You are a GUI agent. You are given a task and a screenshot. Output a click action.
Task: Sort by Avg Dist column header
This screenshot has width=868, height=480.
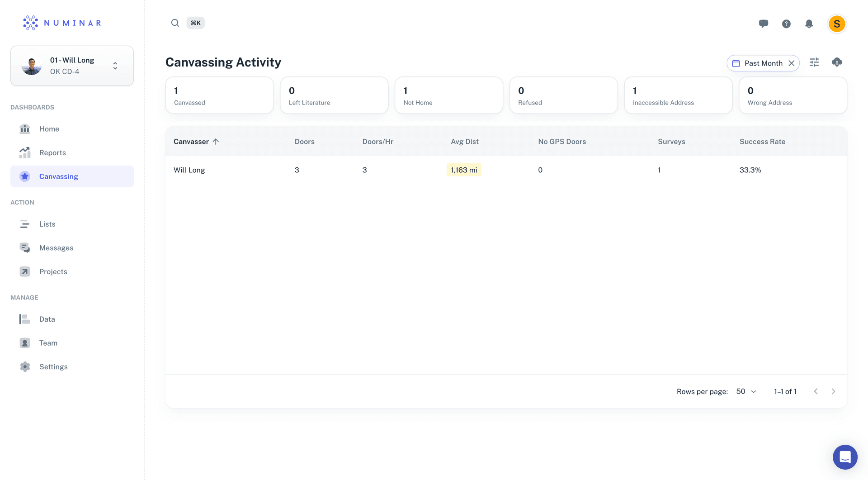coord(465,142)
